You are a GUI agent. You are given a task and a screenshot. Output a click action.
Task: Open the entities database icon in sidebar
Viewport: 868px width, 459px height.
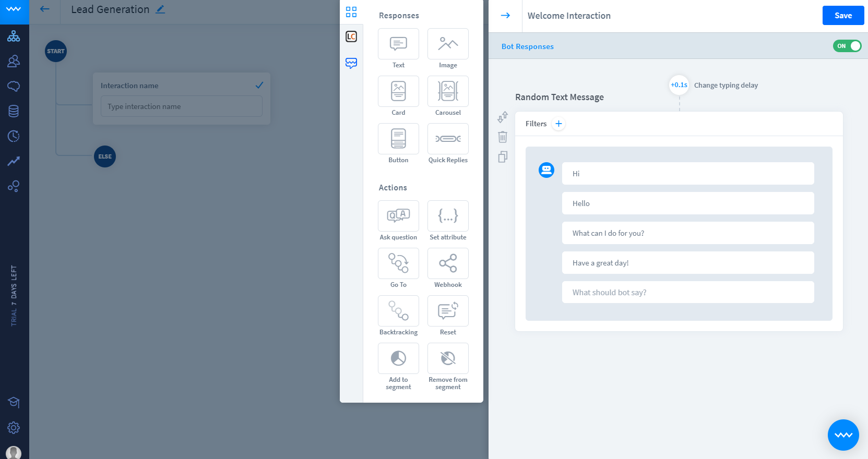[14, 111]
